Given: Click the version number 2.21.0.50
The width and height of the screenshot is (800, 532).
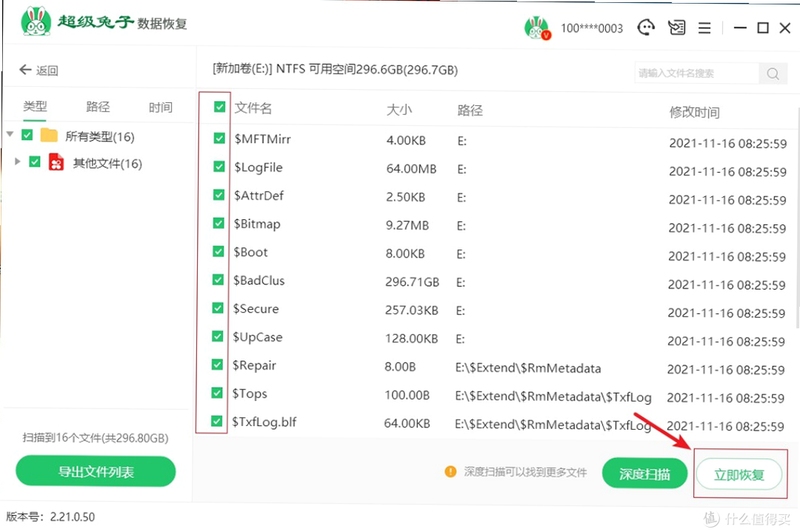Looking at the screenshot, I should click(x=72, y=517).
